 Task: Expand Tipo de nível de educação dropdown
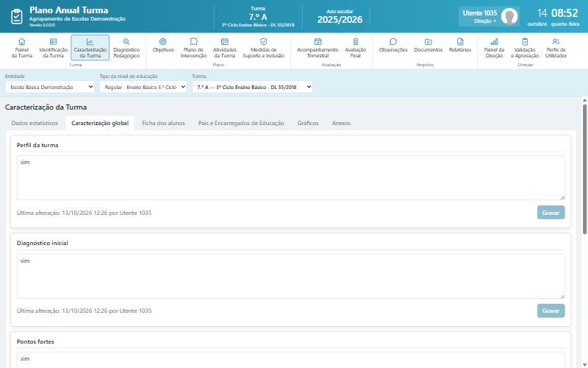(x=143, y=87)
